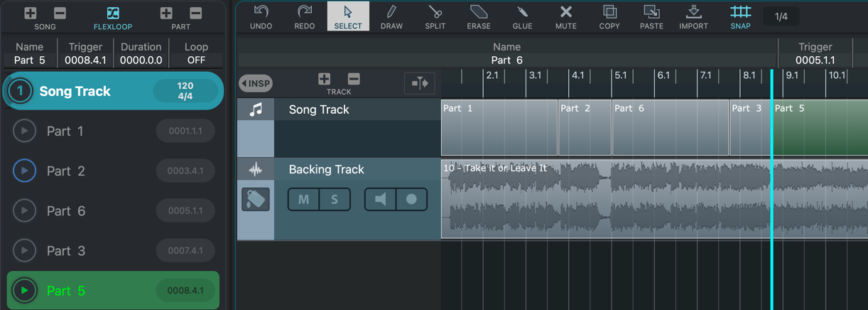
Task: Solo the Backing Track with S
Action: tap(335, 200)
